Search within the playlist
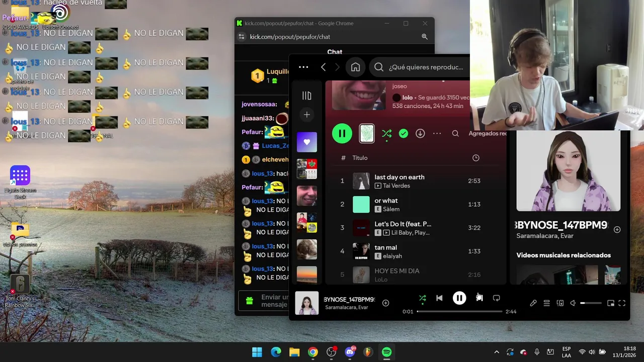Viewport: 644px width, 362px height. click(455, 133)
